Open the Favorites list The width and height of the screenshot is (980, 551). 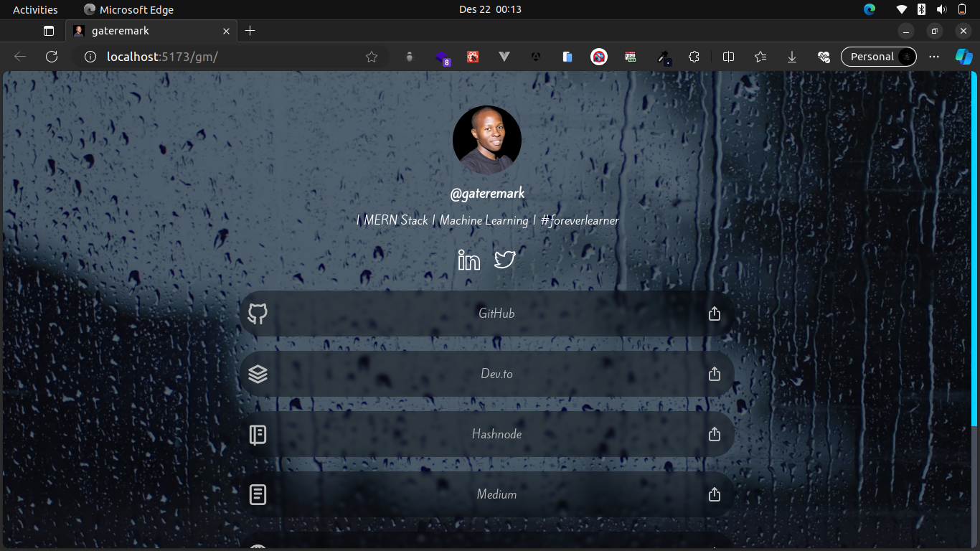[x=760, y=57]
